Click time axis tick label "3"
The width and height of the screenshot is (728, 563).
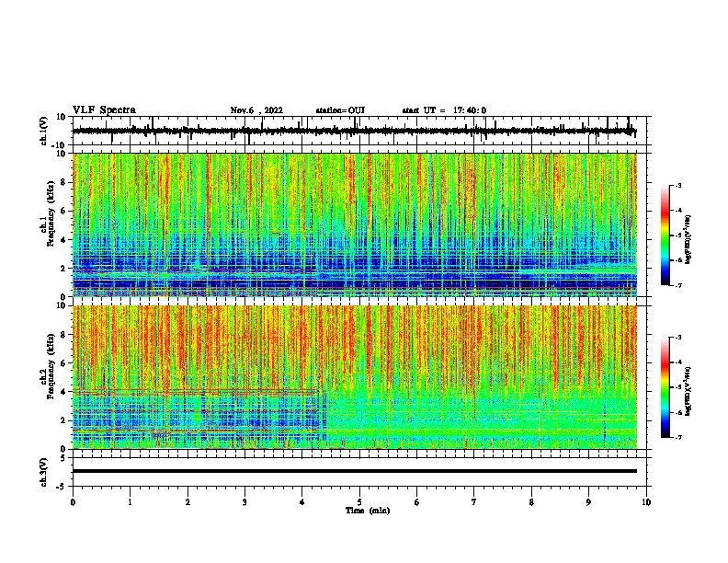pyautogui.click(x=245, y=502)
